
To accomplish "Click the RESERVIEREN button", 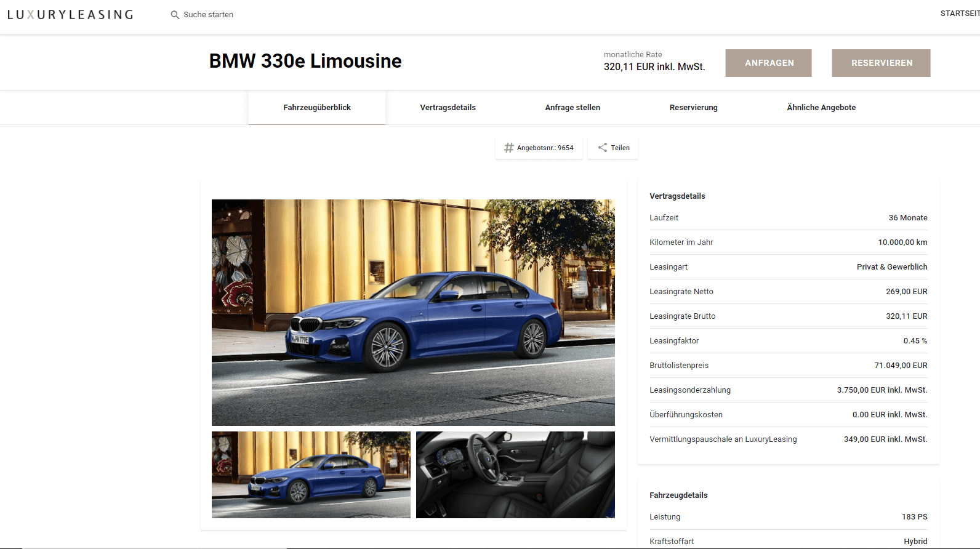I will (x=882, y=63).
